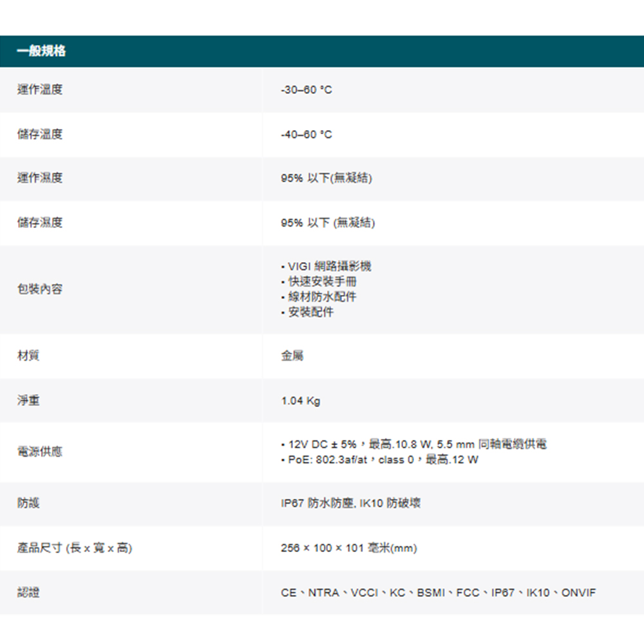Select the 電源供應 row label

pyautogui.click(x=40, y=452)
